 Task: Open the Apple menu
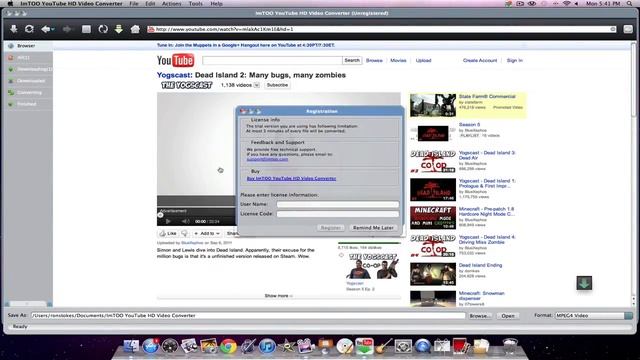10,3
